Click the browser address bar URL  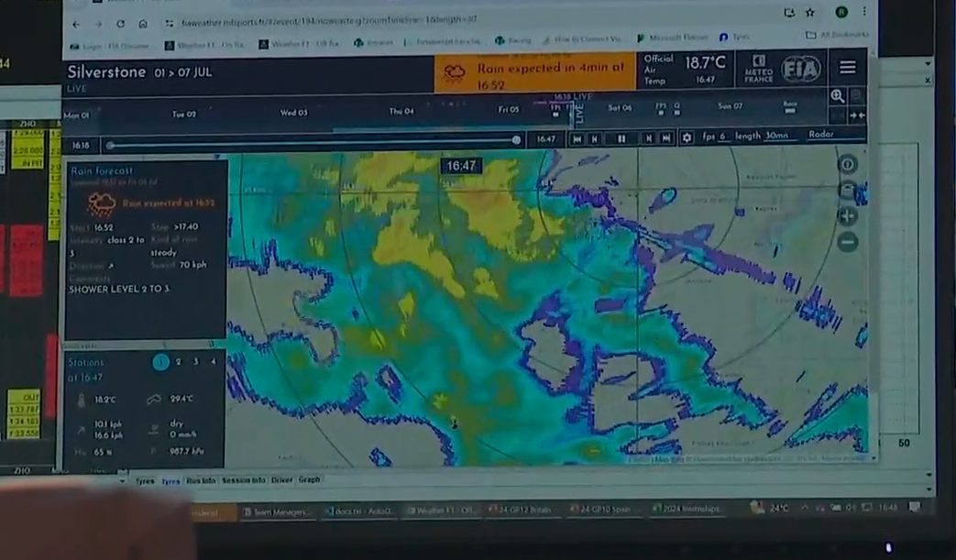[329, 21]
